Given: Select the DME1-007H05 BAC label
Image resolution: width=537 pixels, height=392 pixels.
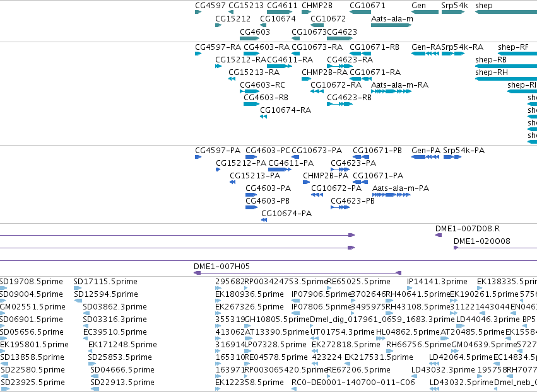Looking at the screenshot, I should point(221,267).
